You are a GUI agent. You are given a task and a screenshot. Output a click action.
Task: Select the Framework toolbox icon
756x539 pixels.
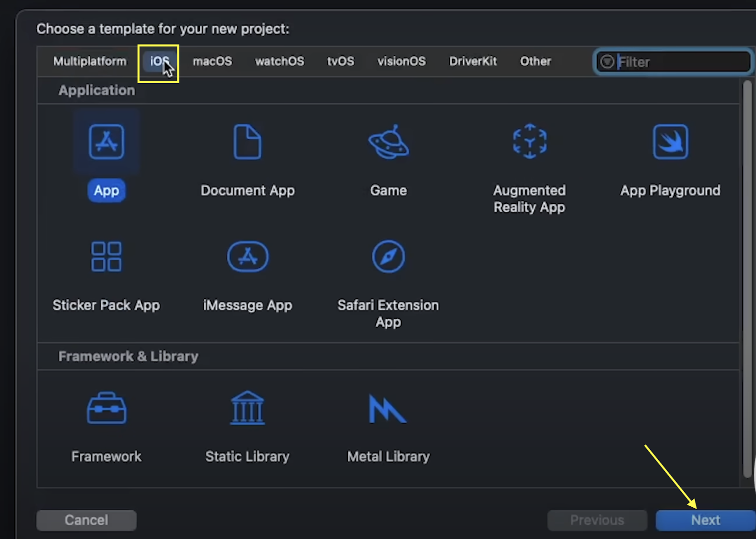click(106, 408)
